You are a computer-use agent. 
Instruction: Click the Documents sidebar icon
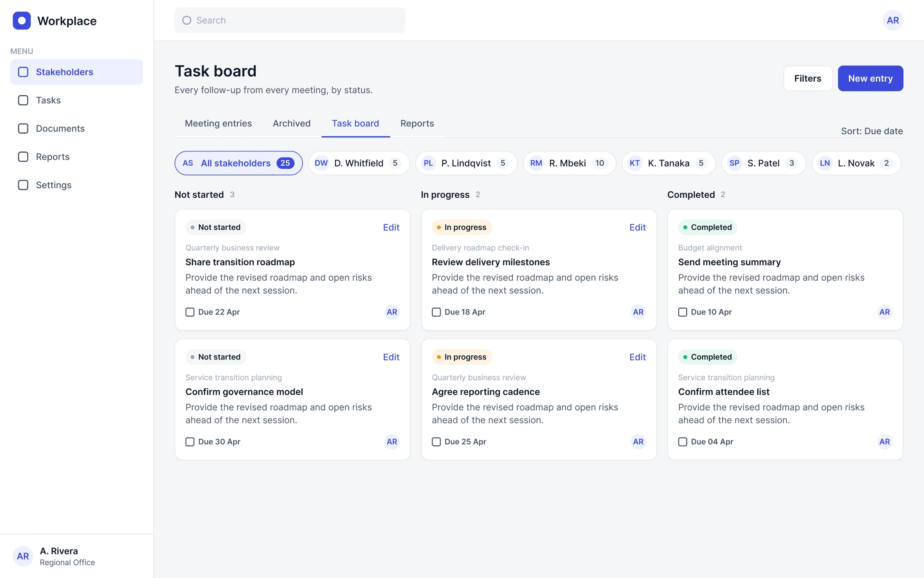pyautogui.click(x=23, y=128)
